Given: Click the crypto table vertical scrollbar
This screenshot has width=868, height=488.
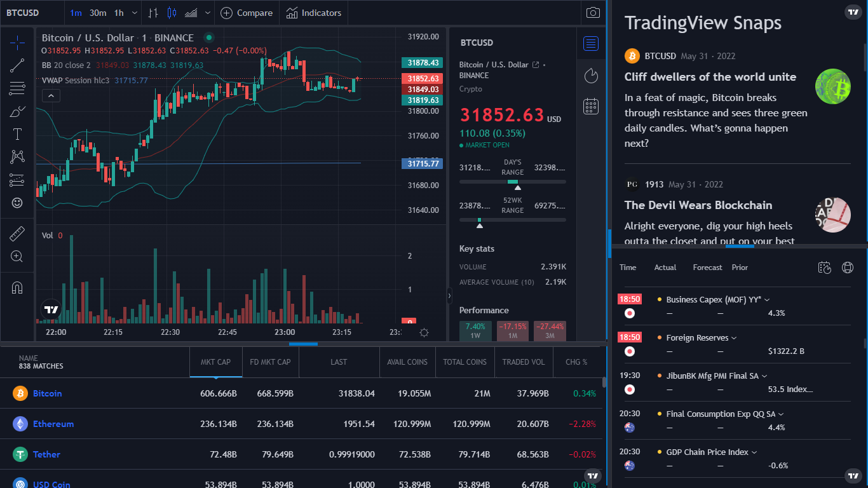Looking at the screenshot, I should (604, 382).
